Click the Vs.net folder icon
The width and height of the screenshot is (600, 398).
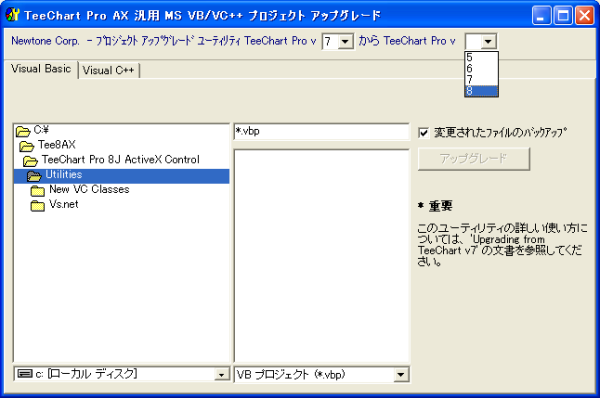point(38,206)
